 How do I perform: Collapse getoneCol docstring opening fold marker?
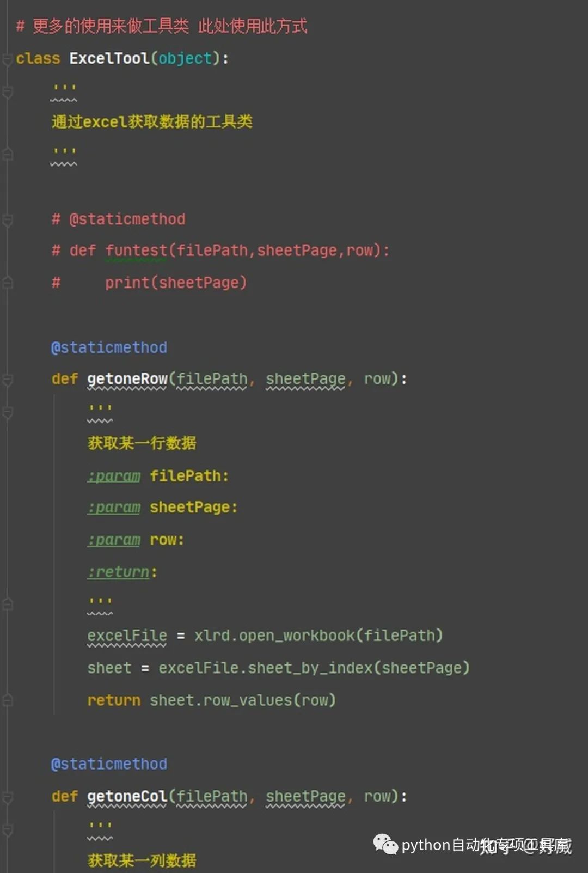pos(8,829)
